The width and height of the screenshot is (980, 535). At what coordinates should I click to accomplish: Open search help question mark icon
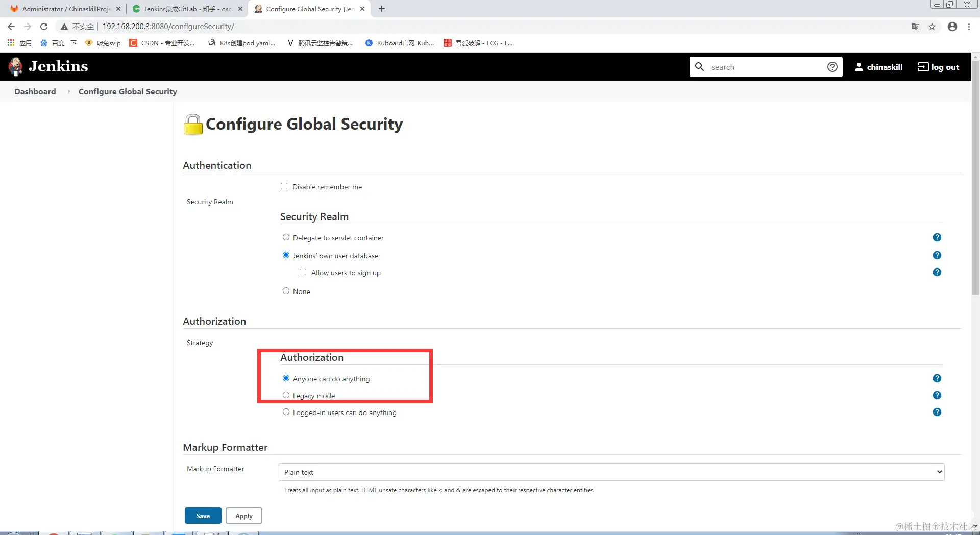tap(832, 67)
